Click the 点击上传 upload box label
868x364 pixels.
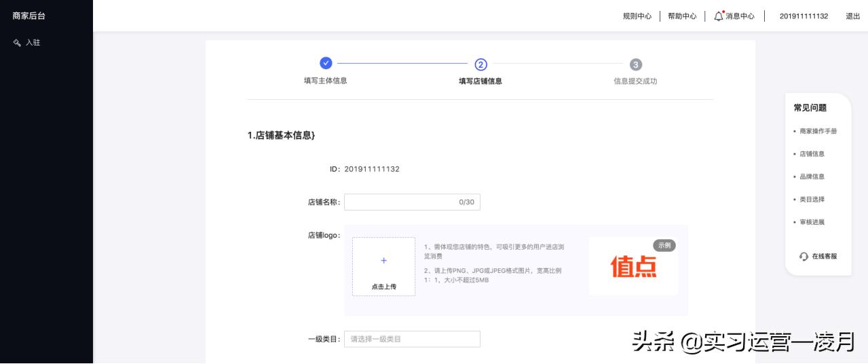pos(383,287)
